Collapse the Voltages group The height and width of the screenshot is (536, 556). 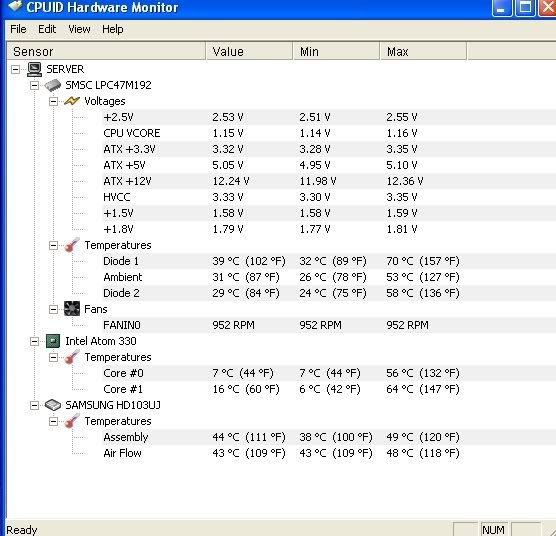(53, 101)
